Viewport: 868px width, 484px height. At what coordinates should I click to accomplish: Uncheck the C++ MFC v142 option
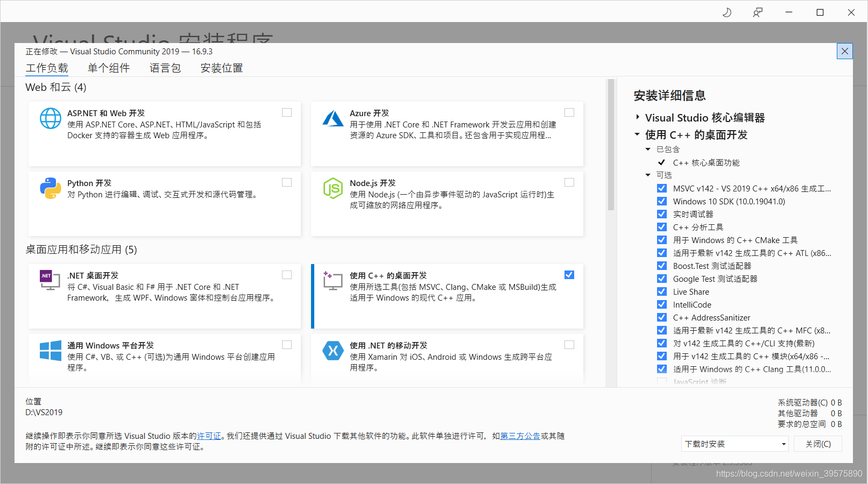coord(662,330)
